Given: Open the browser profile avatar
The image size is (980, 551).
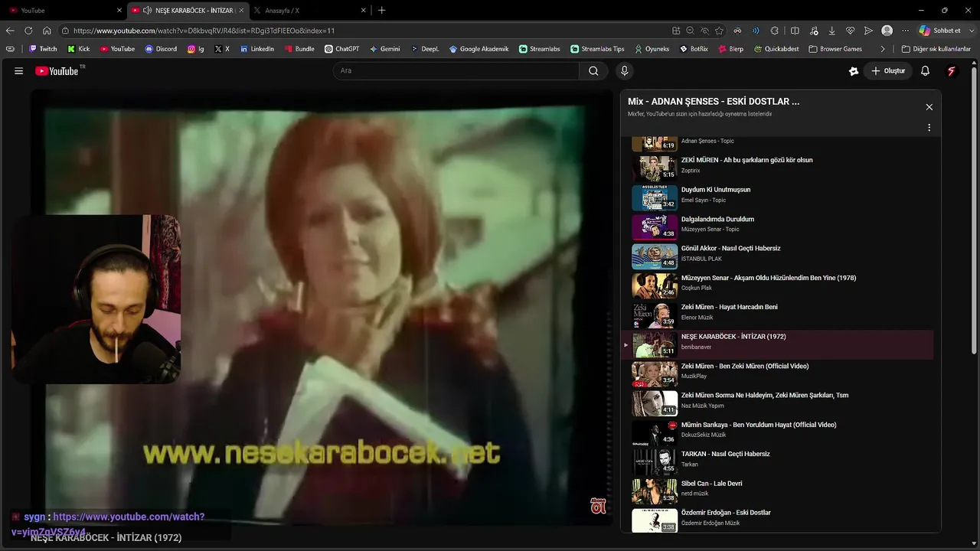Looking at the screenshot, I should coord(887,31).
